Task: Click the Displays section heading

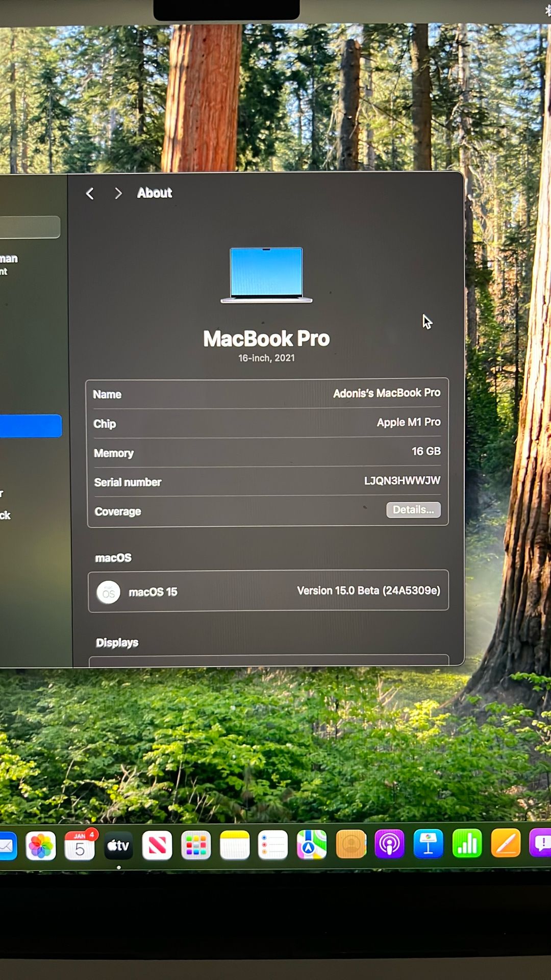Action: pos(117,643)
